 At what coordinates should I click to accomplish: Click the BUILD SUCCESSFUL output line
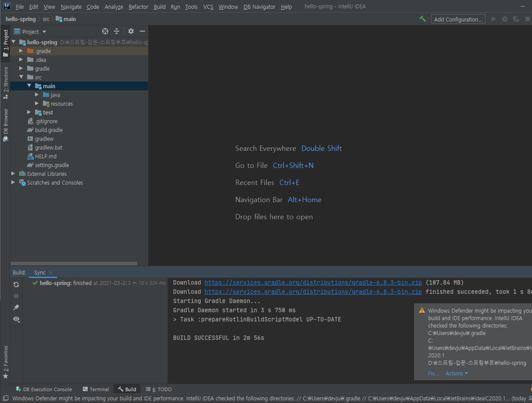tap(219, 338)
